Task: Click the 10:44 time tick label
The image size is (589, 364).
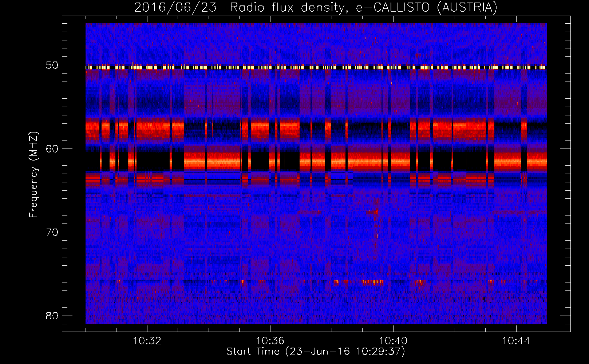Action: tap(516, 341)
